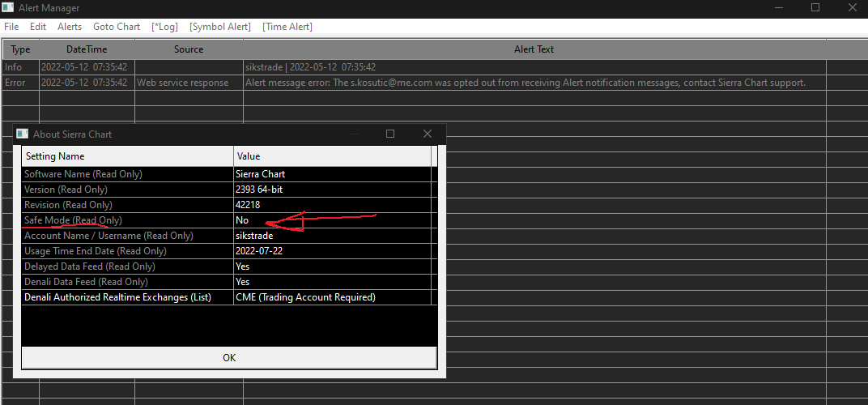Viewport: 868px width, 405px height.
Task: Click the '2393 64-bit' version value
Action: coord(332,190)
